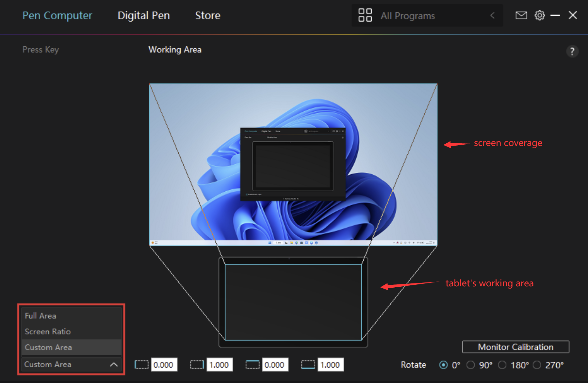This screenshot has height=383, width=588.
Task: Edit the top margin 0.000 field
Action: (275, 364)
